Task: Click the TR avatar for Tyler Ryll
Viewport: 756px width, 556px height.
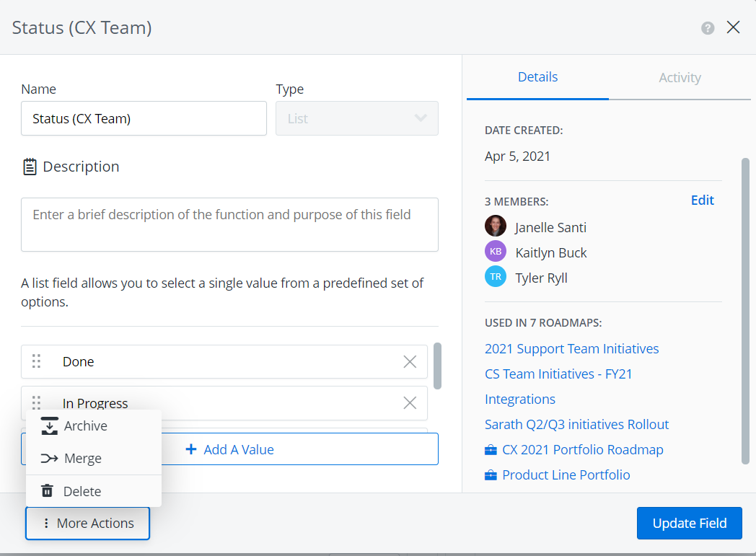Action: 496,278
